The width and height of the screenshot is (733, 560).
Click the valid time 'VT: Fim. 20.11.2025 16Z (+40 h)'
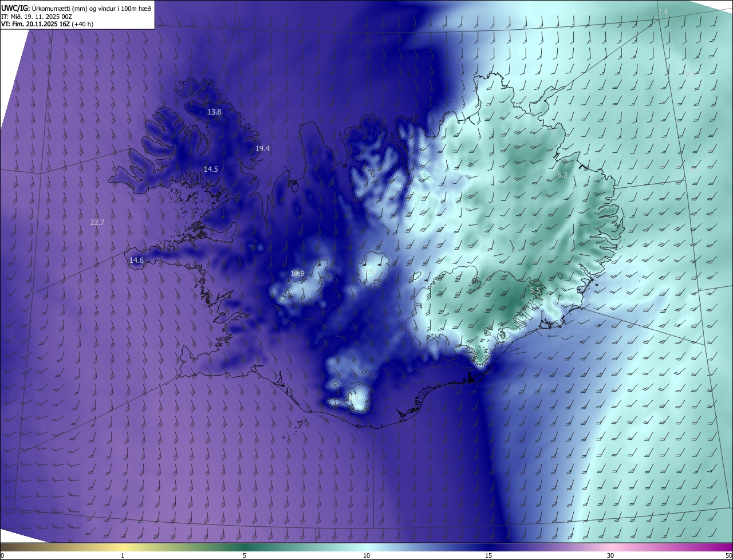pyautogui.click(x=47, y=25)
